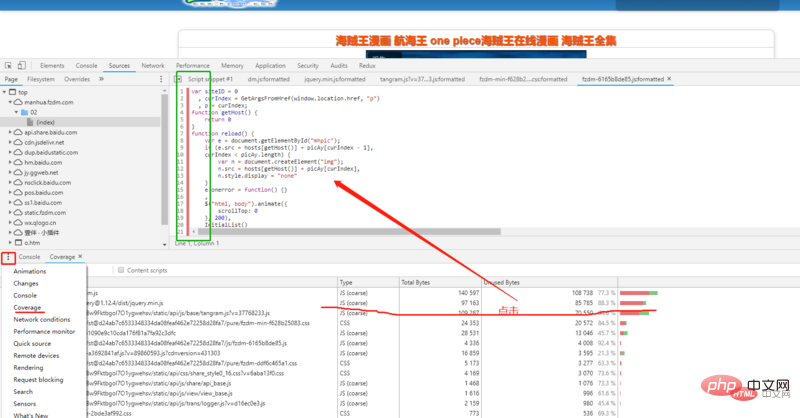Close the fzdm-6165b8de85.js:formatted tab
This screenshot has width=800, height=418.
669,78
